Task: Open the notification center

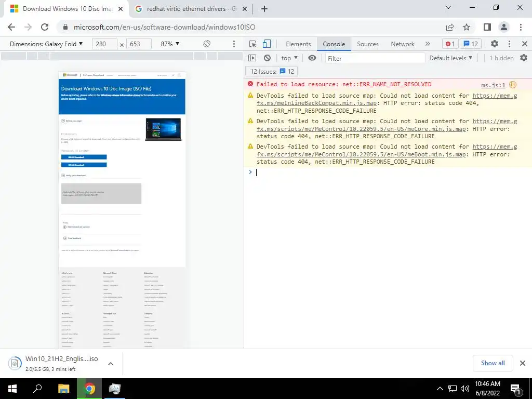Action: (x=515, y=389)
